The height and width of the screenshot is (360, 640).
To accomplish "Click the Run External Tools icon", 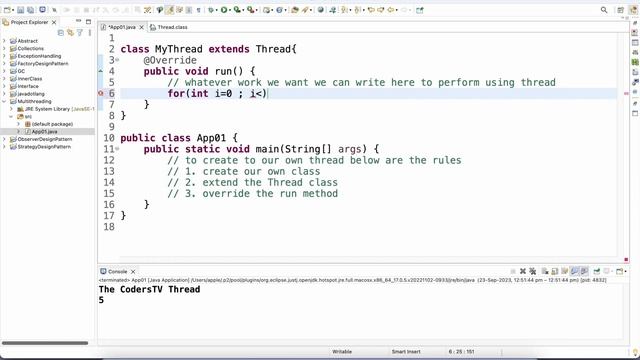I will pos(251,10).
